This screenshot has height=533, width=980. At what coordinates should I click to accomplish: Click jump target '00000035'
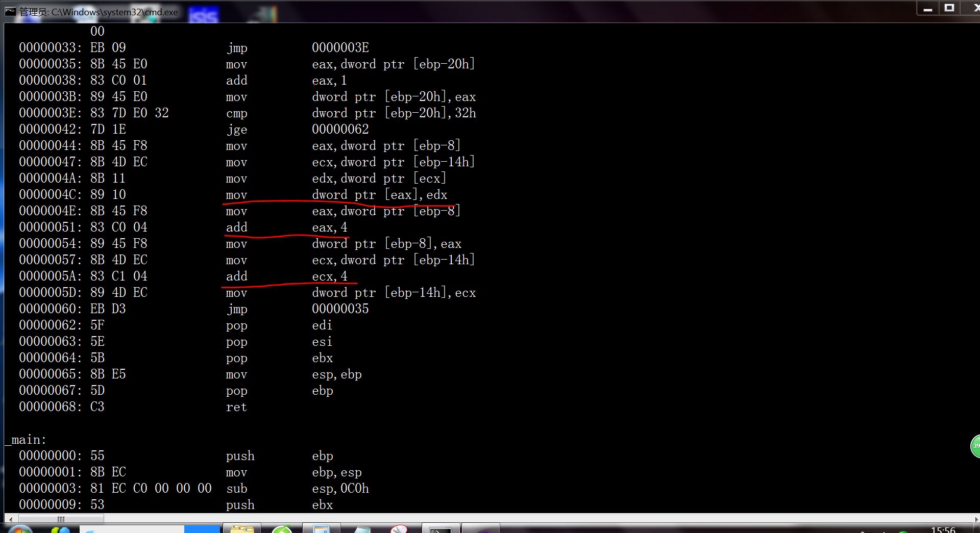(x=340, y=309)
